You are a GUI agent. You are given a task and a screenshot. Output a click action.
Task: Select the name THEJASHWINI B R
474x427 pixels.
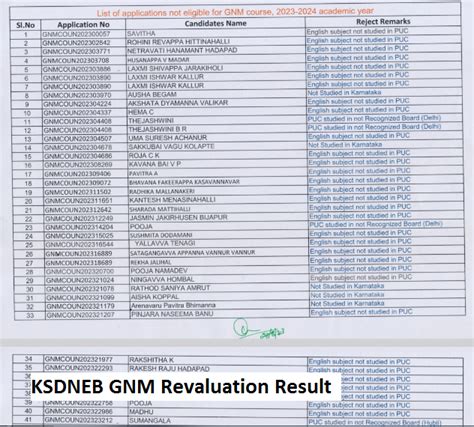(158, 129)
